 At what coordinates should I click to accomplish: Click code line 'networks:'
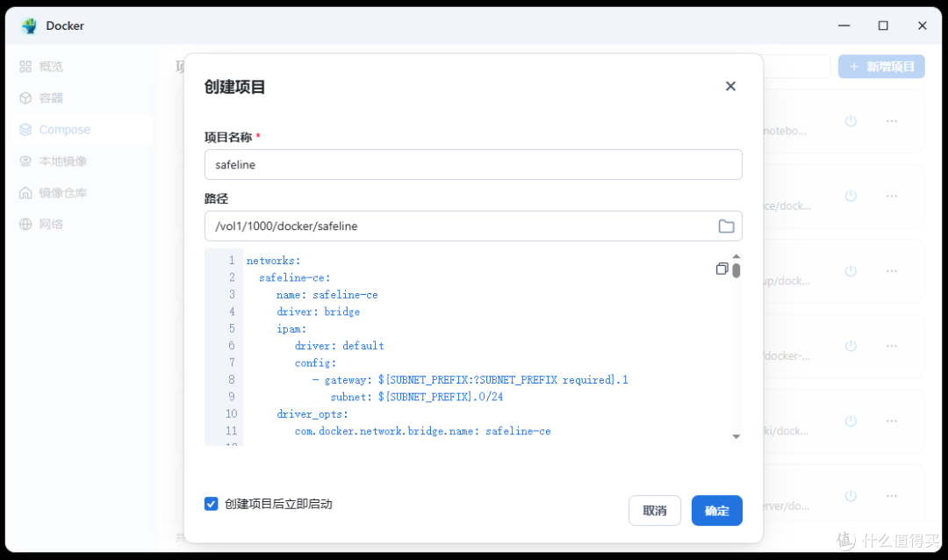[x=273, y=261]
